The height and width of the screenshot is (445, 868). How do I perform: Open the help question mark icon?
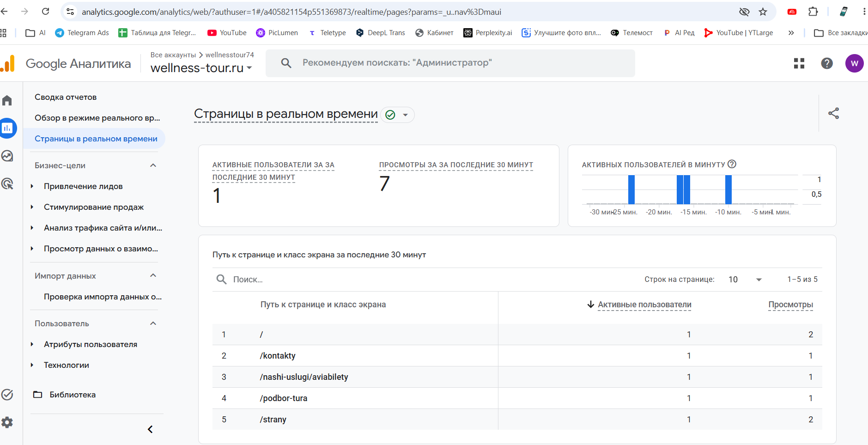point(827,63)
